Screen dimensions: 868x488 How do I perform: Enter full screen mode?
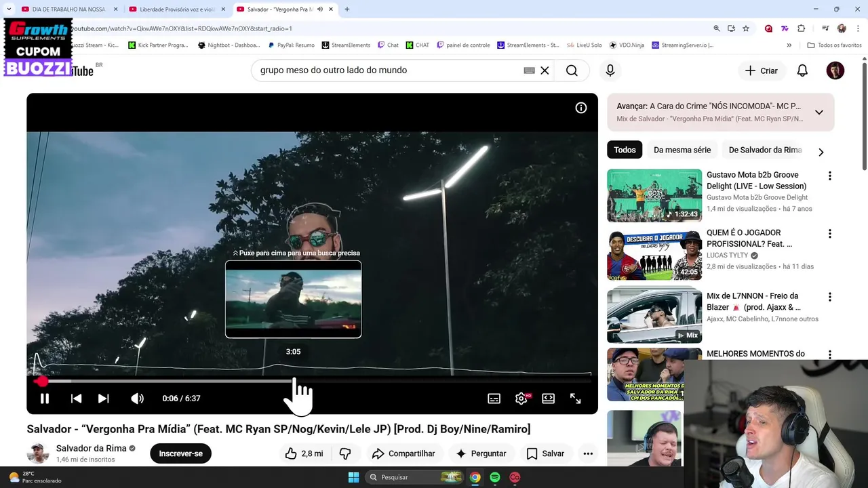tap(576, 399)
